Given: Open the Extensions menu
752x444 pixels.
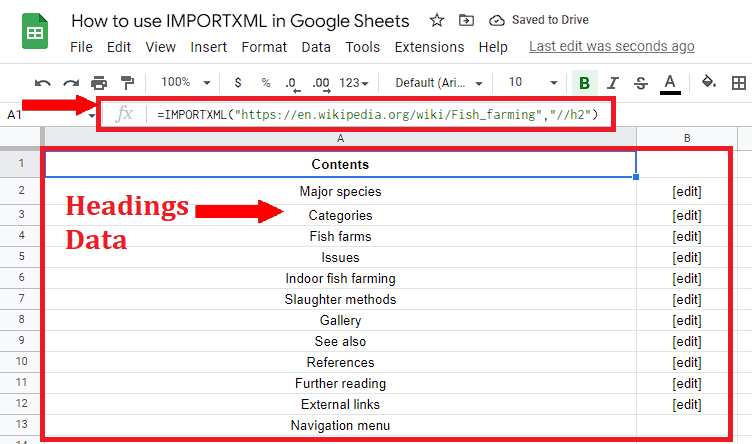Looking at the screenshot, I should [x=429, y=47].
